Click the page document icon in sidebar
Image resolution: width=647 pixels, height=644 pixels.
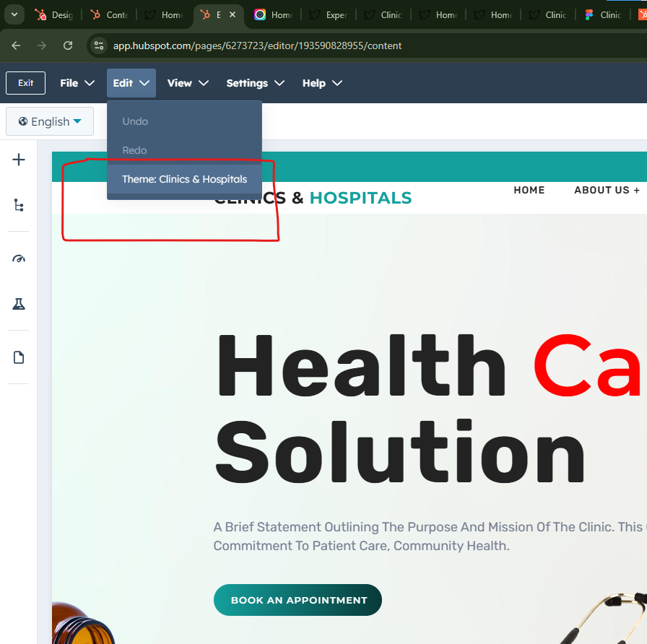click(x=19, y=357)
